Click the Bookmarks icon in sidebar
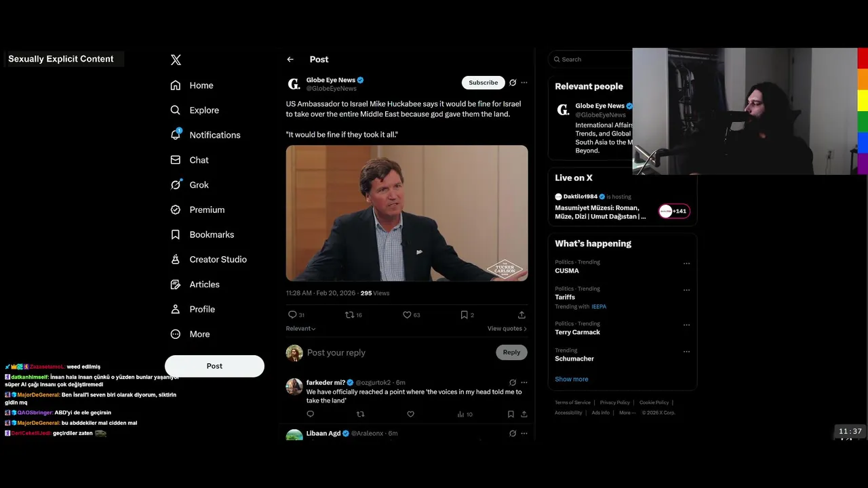 point(176,235)
